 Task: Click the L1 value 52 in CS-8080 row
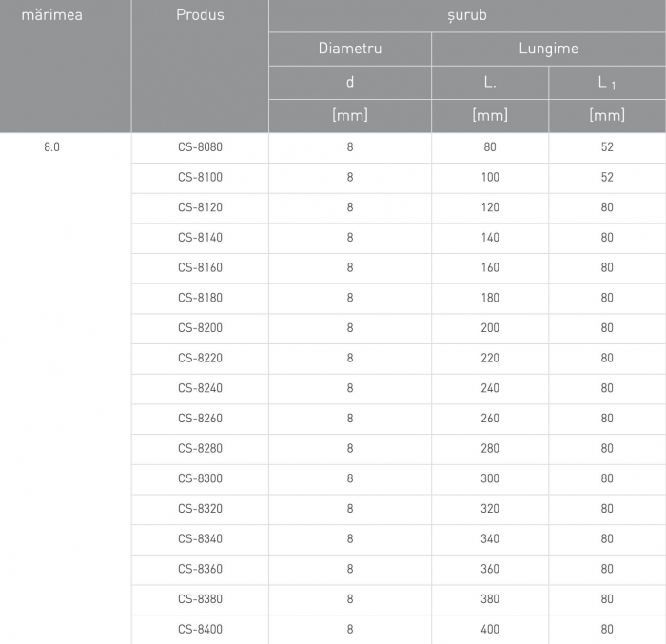pos(607,147)
